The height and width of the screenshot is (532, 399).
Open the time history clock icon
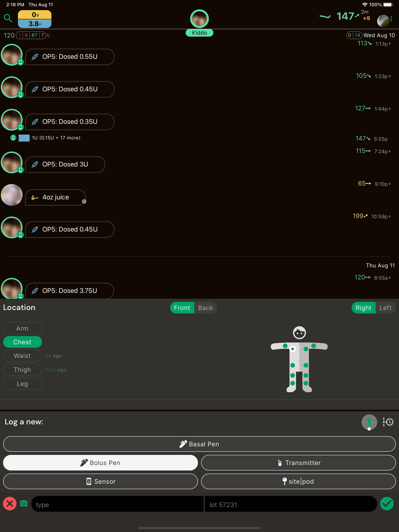coord(388,422)
